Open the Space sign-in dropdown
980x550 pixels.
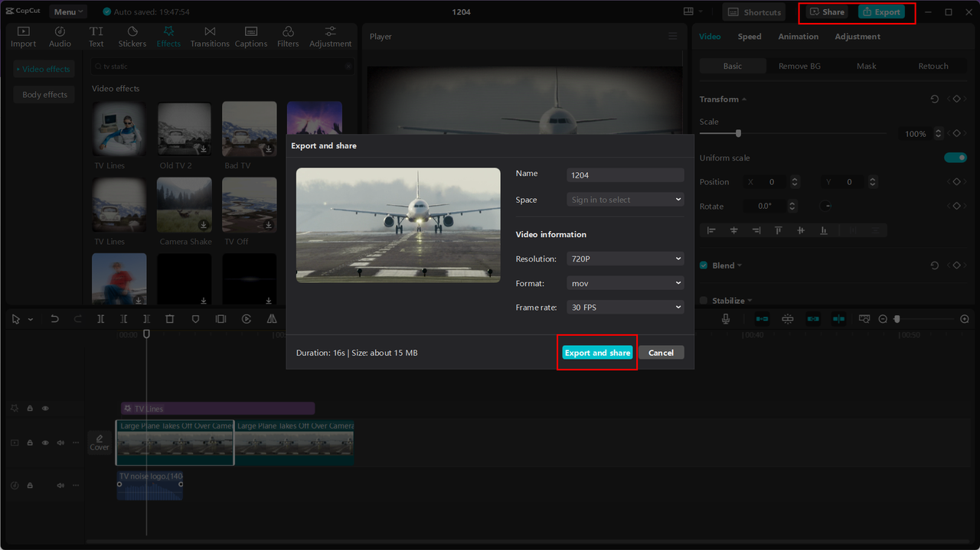[625, 200]
